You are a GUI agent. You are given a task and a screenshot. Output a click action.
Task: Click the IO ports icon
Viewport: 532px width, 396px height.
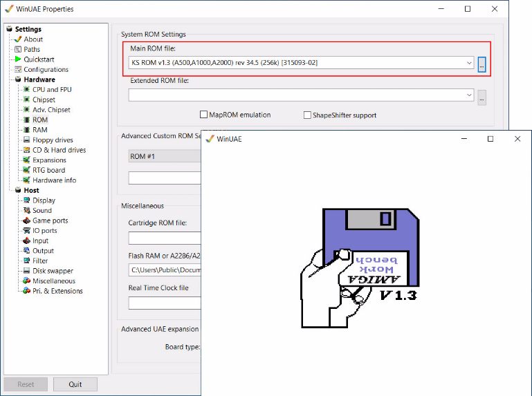tap(26, 231)
